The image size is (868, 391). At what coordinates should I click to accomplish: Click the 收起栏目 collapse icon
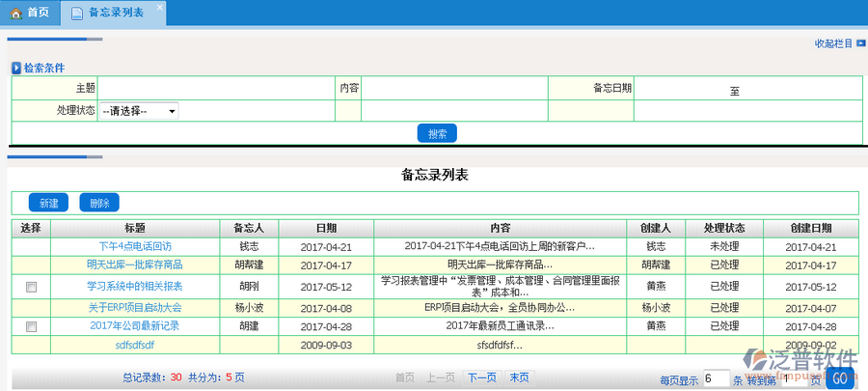click(860, 42)
